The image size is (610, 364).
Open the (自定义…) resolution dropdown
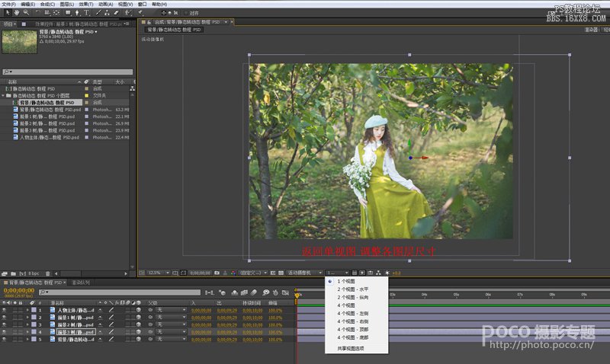253,273
